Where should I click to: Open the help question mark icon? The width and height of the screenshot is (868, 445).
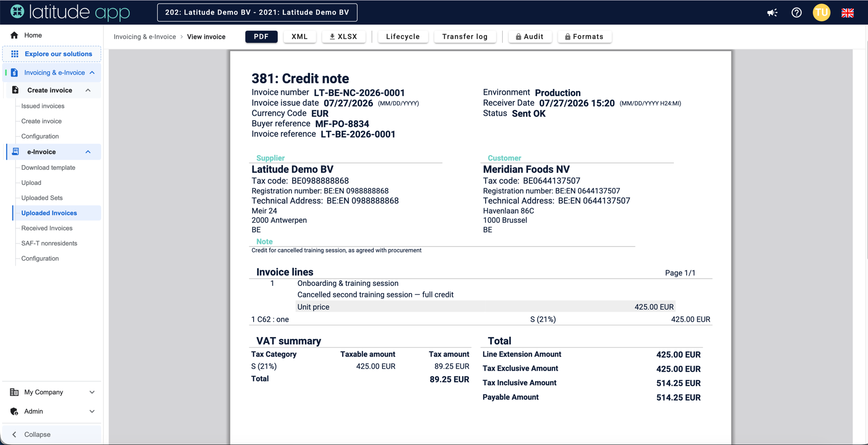pos(796,13)
